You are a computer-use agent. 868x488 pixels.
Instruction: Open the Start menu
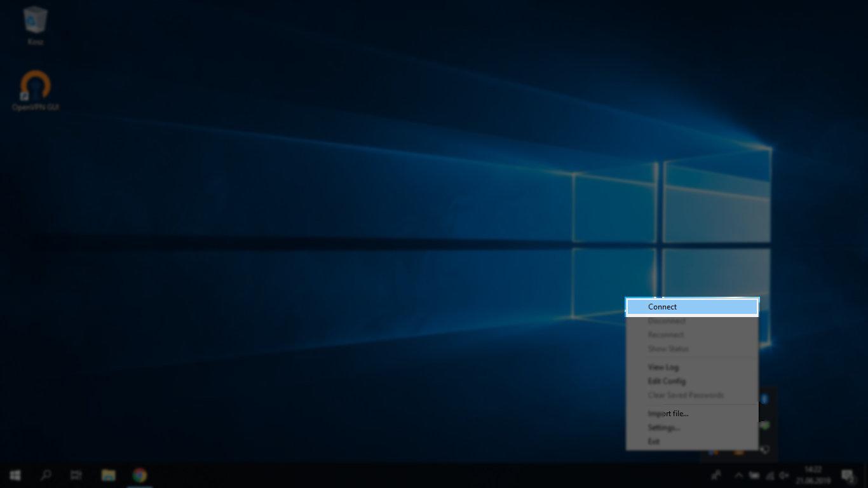click(x=15, y=475)
